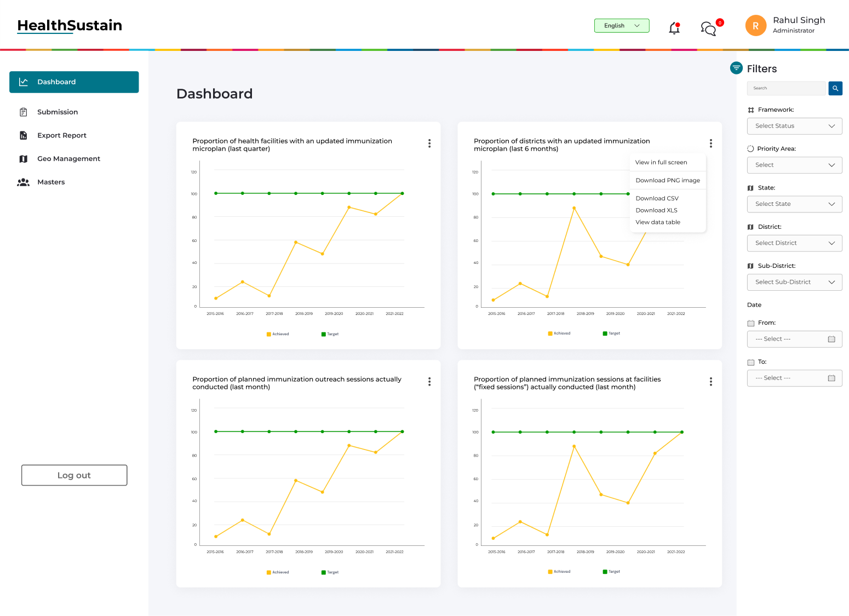Toggle Achieved legend in health facilities chart
This screenshot has width=849, height=616.
[x=278, y=334]
